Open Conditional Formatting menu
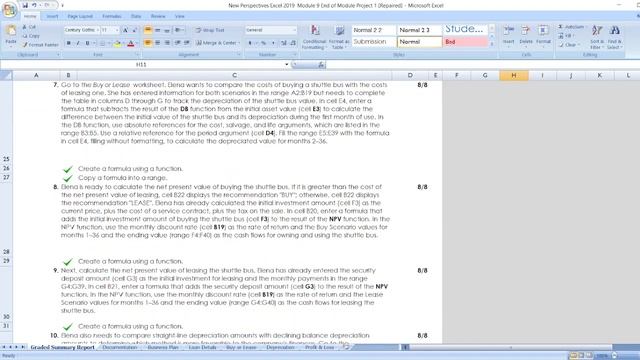640x360 pixels. tap(314, 37)
